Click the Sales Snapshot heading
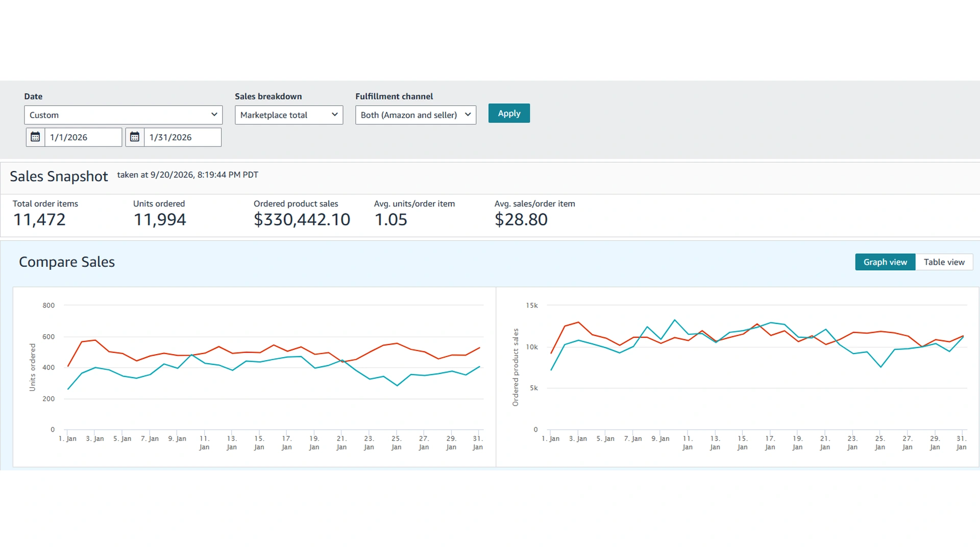The width and height of the screenshot is (980, 551). point(59,176)
